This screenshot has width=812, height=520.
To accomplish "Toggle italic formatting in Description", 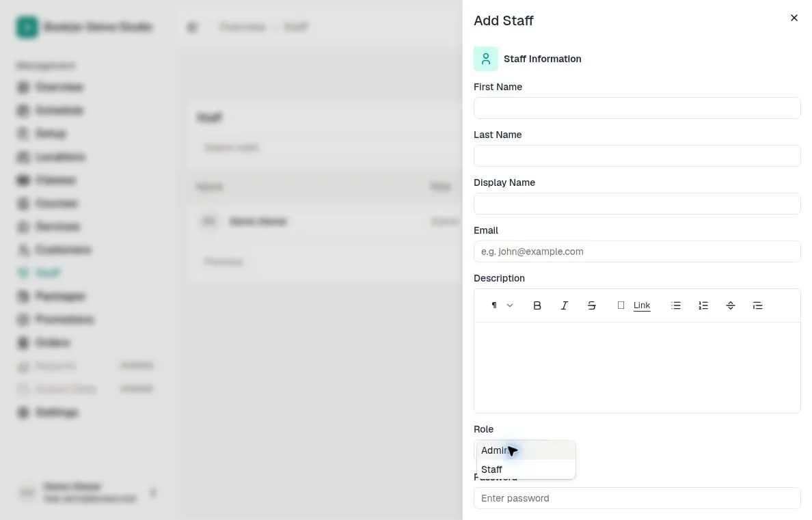I will click(x=565, y=305).
